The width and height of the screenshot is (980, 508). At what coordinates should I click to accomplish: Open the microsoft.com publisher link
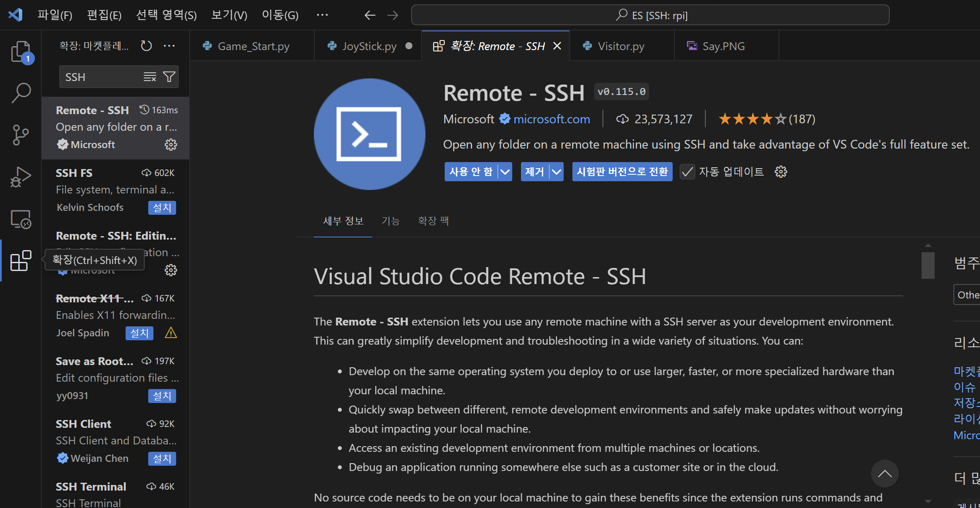[x=551, y=119]
